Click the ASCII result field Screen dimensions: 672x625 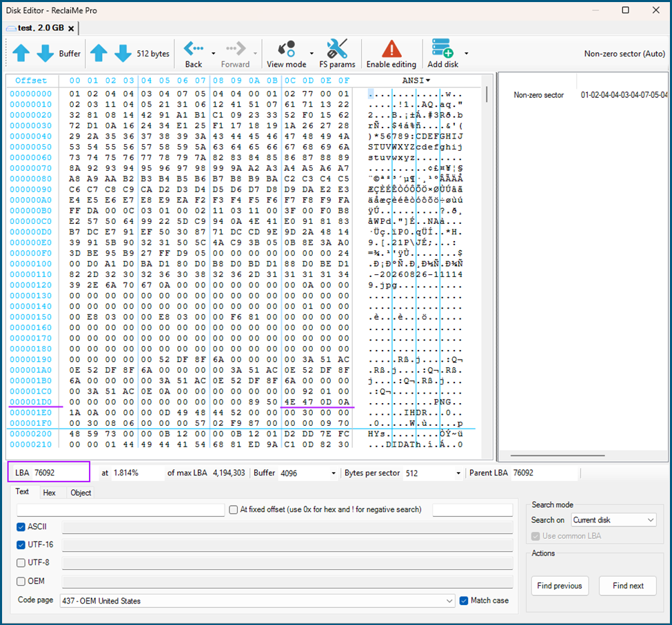coord(287,527)
